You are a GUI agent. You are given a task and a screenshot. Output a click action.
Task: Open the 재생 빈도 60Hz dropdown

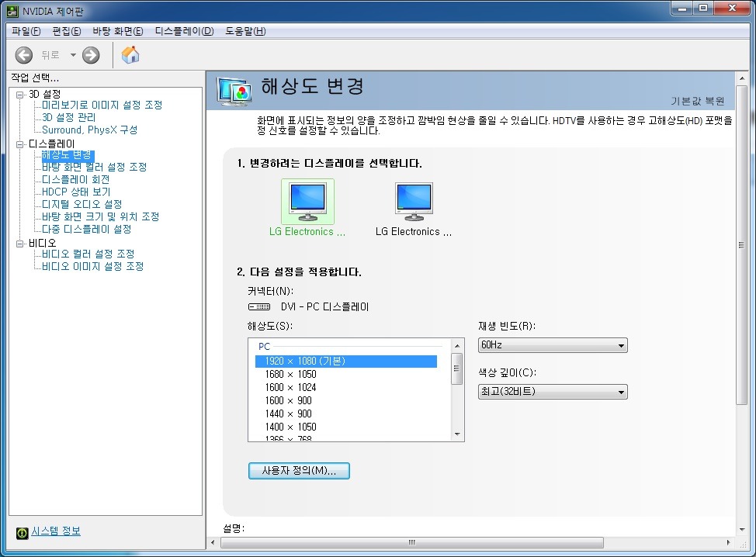point(553,345)
